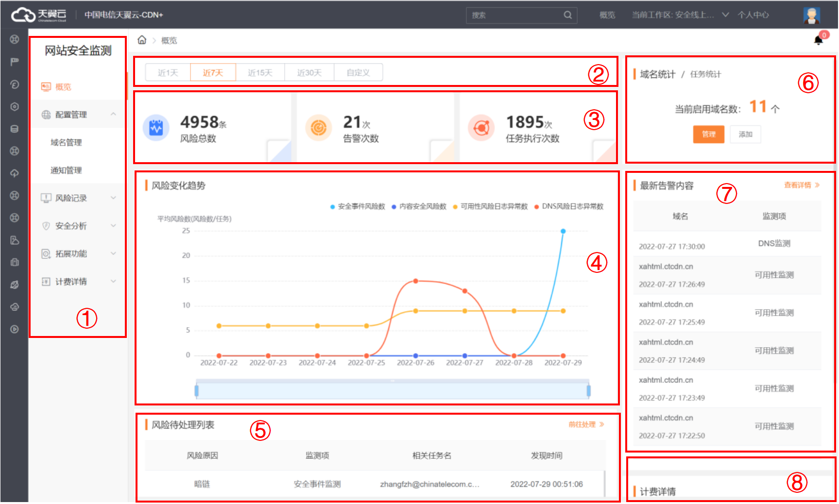Click the 告警次数 orange target icon
Screen dimensions: 839x504
tap(319, 128)
